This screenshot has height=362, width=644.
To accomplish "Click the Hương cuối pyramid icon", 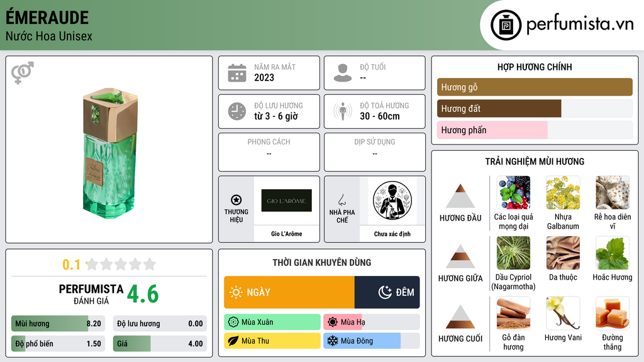I will click(460, 317).
